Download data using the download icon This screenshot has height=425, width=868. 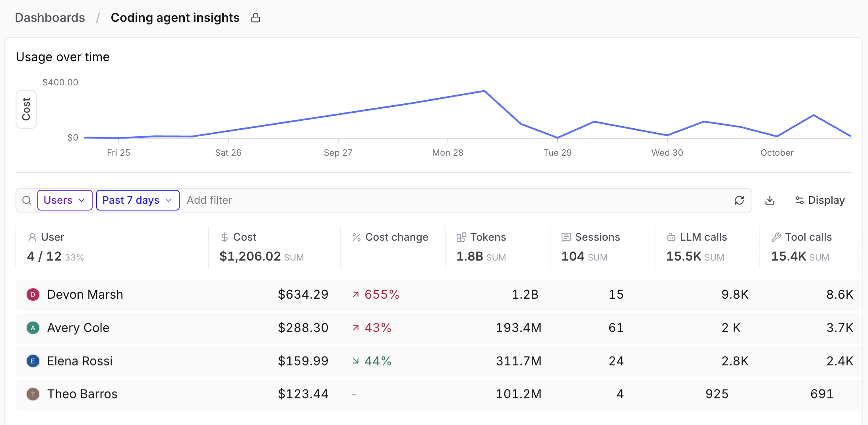click(770, 200)
